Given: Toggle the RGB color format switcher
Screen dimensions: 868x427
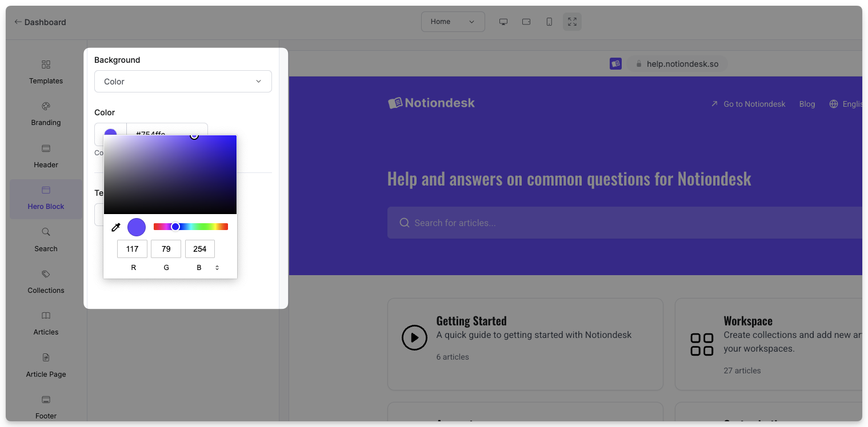Looking at the screenshot, I should click(x=217, y=268).
